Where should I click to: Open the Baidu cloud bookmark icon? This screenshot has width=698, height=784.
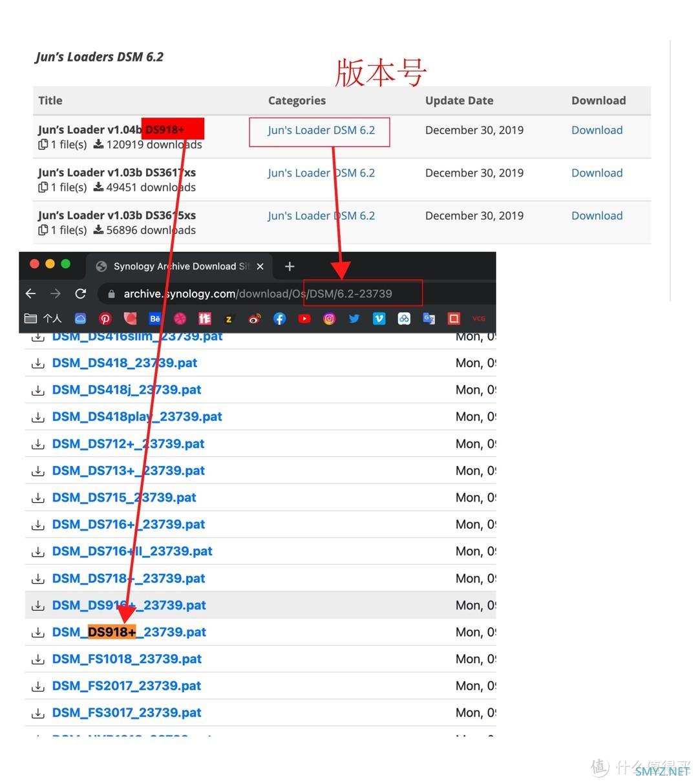coord(404,318)
